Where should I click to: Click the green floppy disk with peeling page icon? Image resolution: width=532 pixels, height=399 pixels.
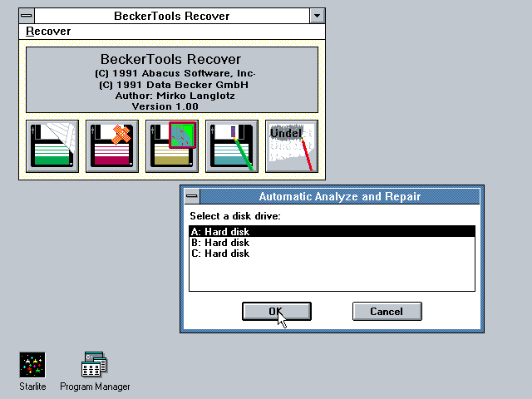click(x=52, y=146)
